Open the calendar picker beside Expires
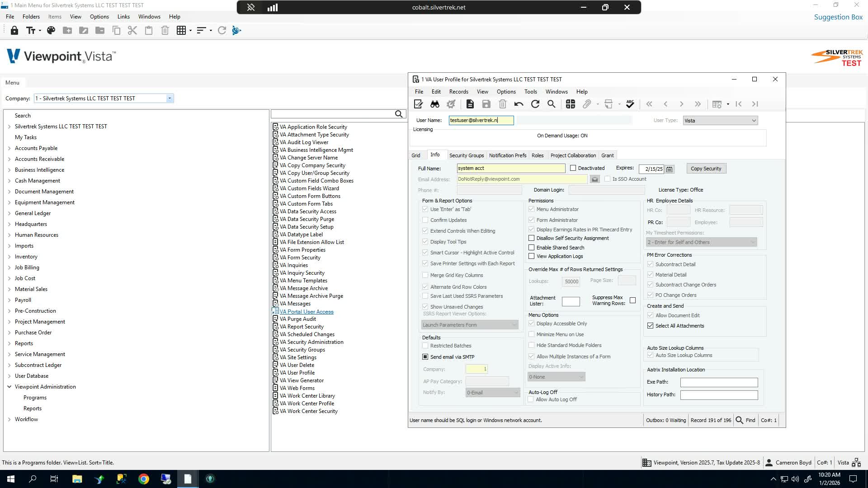This screenshot has width=868, height=488. [670, 169]
